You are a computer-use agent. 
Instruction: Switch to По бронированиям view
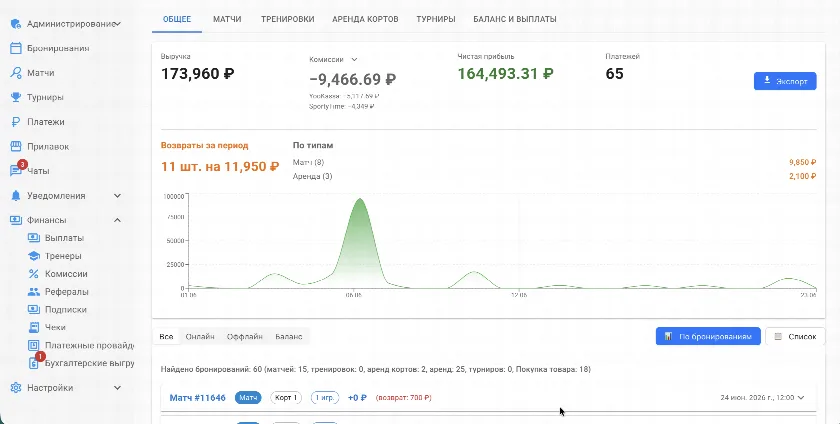pos(708,337)
